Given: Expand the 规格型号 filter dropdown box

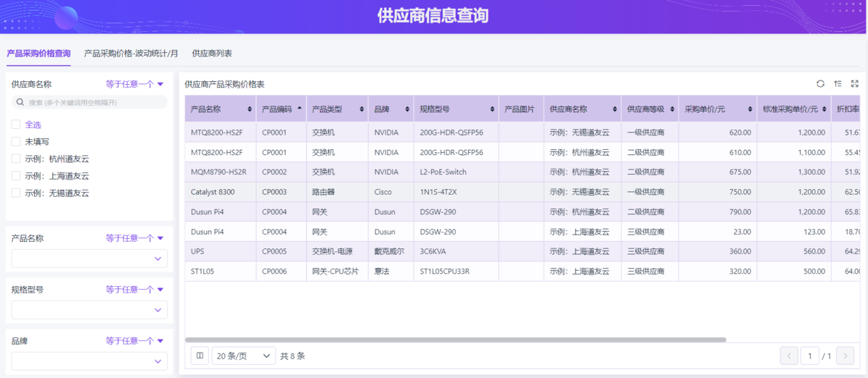Looking at the screenshot, I should 89,310.
